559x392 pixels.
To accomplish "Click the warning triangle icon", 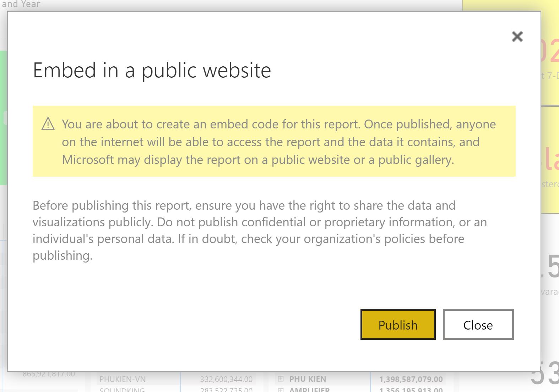I will (48, 124).
